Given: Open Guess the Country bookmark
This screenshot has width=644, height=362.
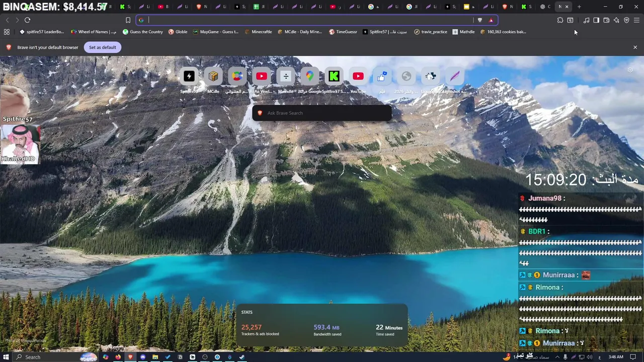Looking at the screenshot, I should point(143,32).
